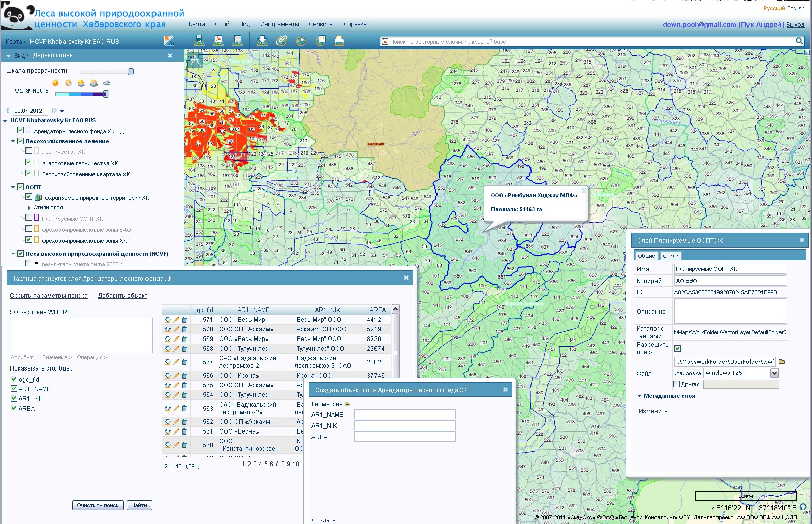Viewport: 812px width, 524px height.
Task: Click the magnifier search icon in search bar
Action: pyautogui.click(x=799, y=41)
